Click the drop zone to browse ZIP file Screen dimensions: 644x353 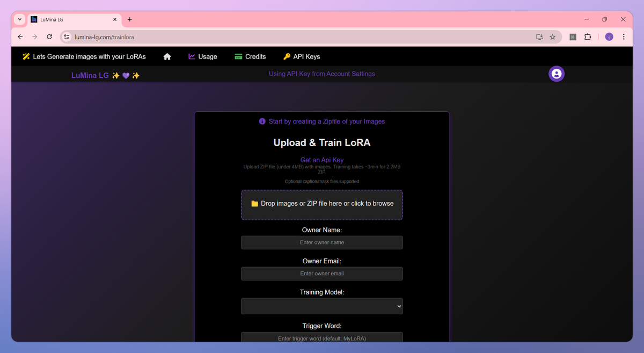click(x=322, y=205)
